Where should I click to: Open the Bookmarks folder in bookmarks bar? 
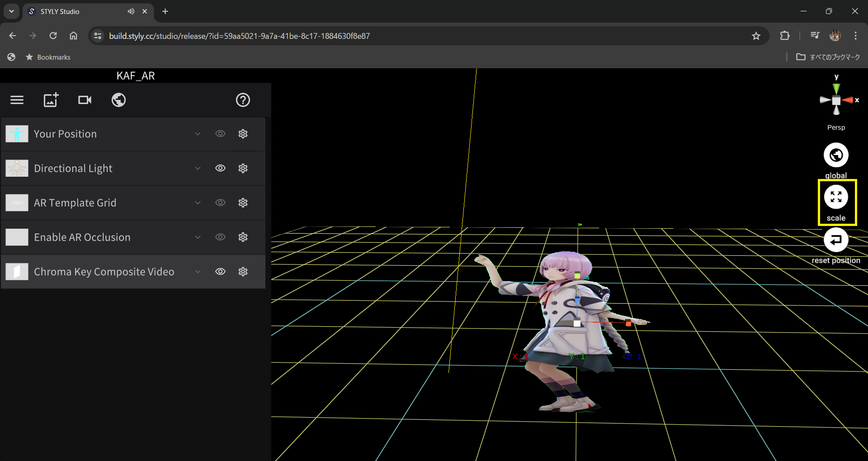click(48, 57)
